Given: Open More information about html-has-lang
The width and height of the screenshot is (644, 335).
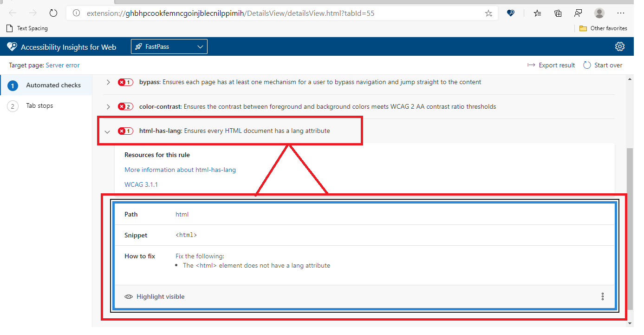Looking at the screenshot, I should click(180, 170).
